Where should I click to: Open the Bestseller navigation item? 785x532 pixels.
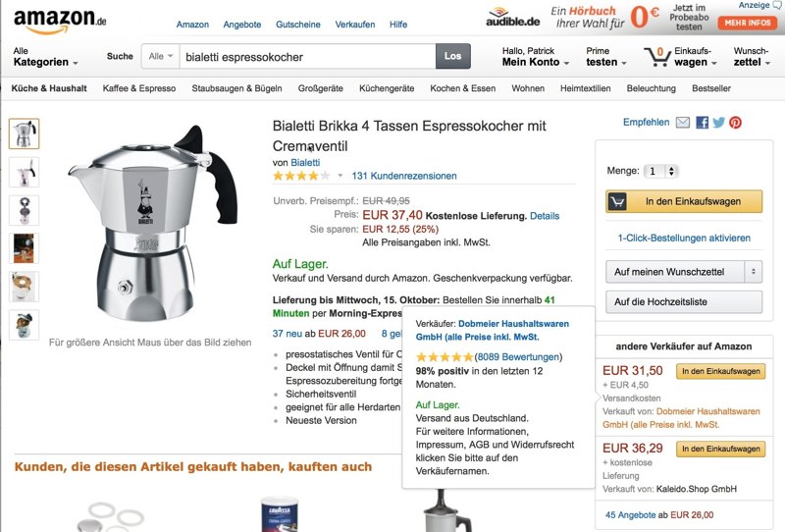(x=710, y=88)
